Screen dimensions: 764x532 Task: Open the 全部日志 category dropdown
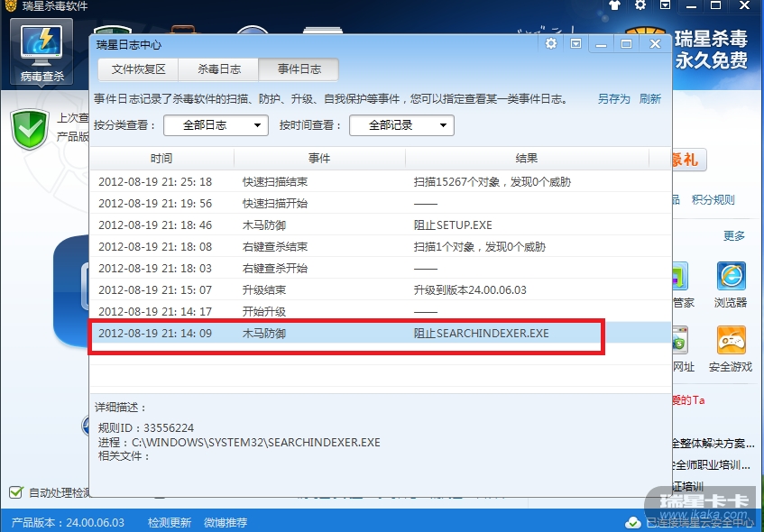click(x=216, y=125)
